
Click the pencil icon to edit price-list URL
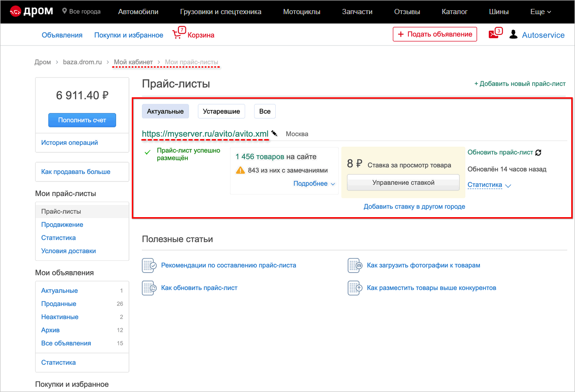274,134
